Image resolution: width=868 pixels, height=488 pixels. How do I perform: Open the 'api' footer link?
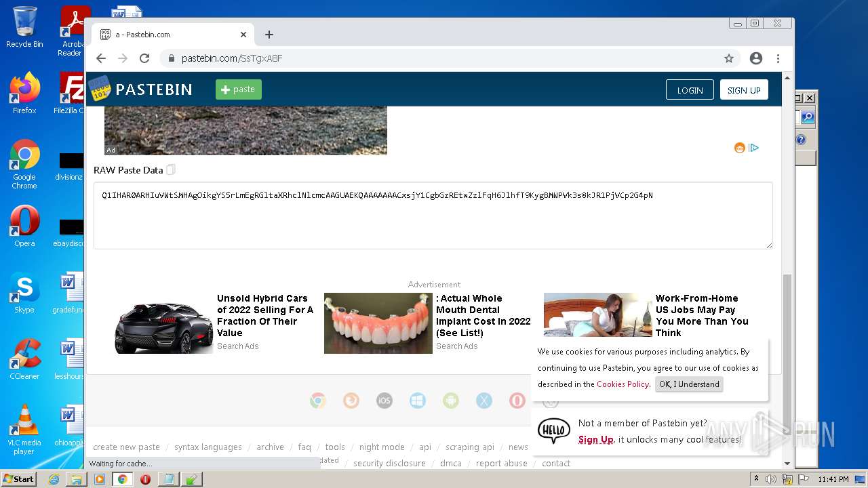(425, 447)
